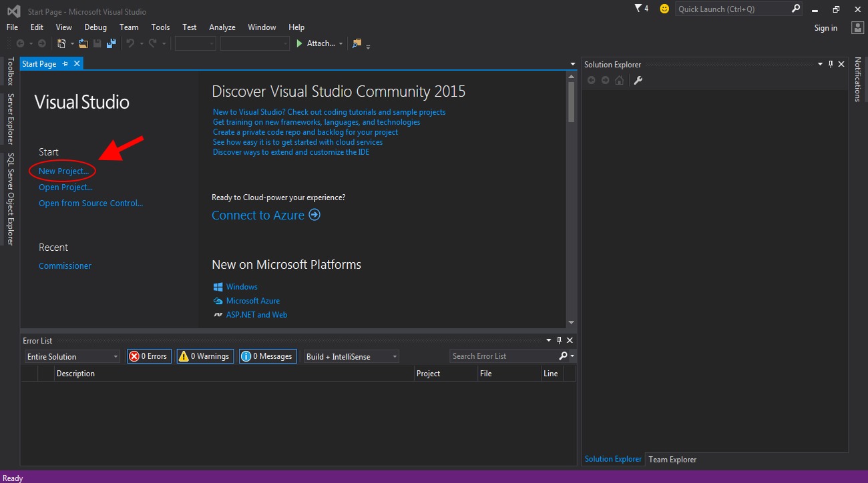Open the Attach button dropdown arrow
868x483 pixels.
[x=341, y=44]
